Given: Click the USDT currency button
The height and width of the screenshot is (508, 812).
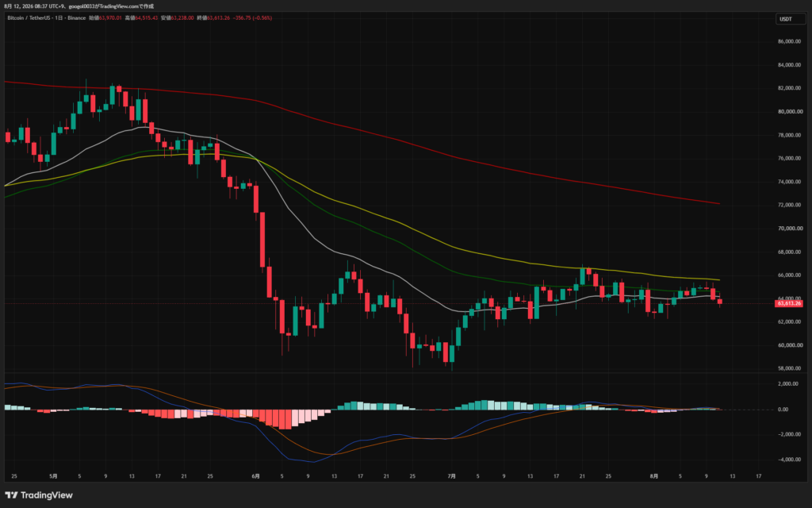Looking at the screenshot, I should 791,19.
